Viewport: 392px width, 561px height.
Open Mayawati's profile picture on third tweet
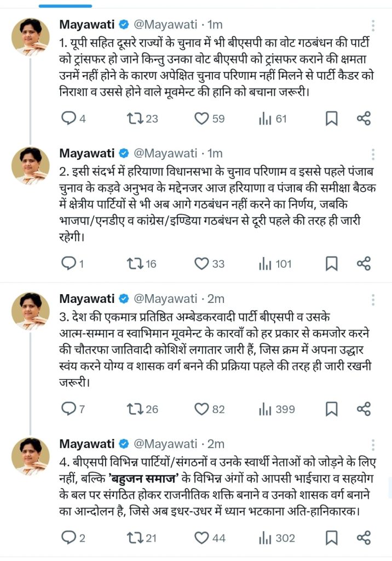click(31, 311)
